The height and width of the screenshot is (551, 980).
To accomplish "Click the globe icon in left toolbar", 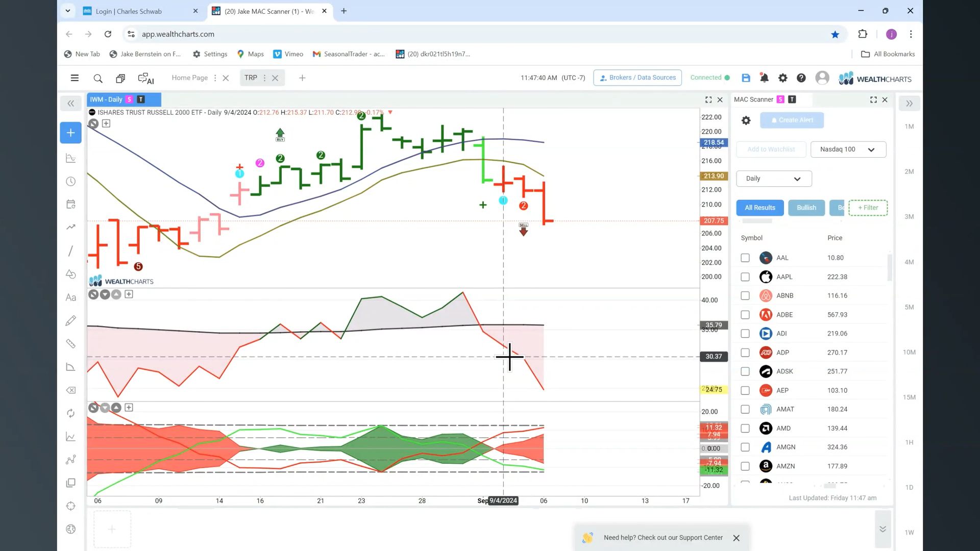I will (x=71, y=529).
